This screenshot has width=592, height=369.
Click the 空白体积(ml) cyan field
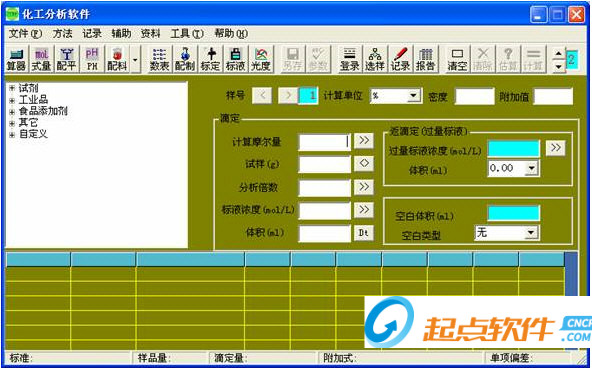tap(513, 213)
